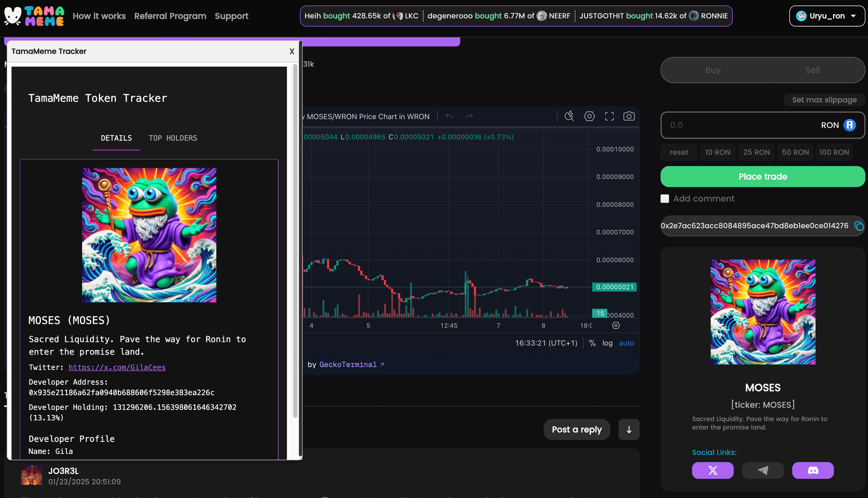
Task: Open chart time 16:33:21 (UTC+1) selector
Action: coord(546,343)
